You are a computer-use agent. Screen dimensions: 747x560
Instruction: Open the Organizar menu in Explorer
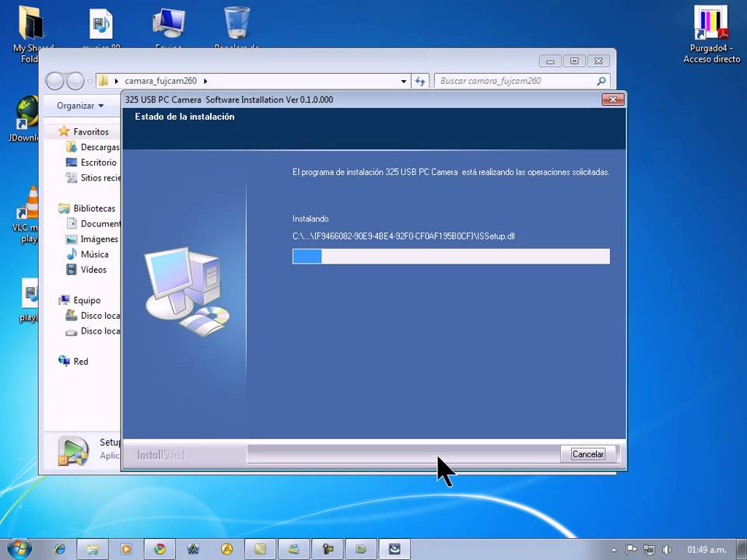click(80, 106)
